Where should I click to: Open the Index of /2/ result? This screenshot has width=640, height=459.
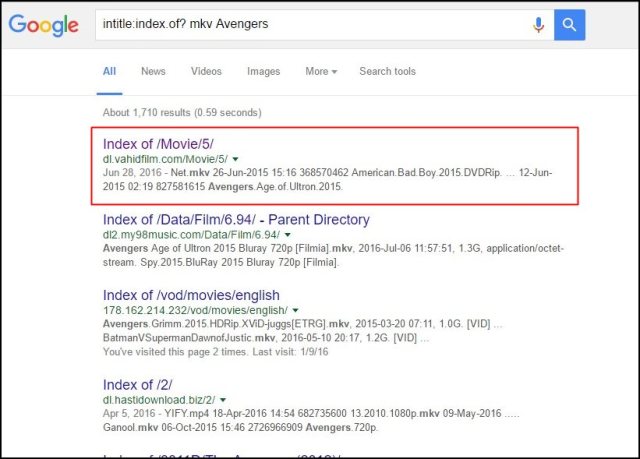click(138, 383)
